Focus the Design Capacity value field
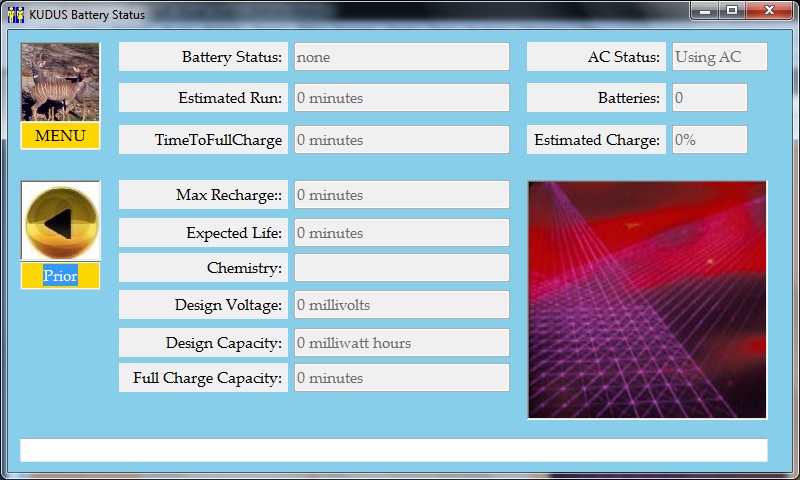This screenshot has width=800, height=480. (x=401, y=343)
